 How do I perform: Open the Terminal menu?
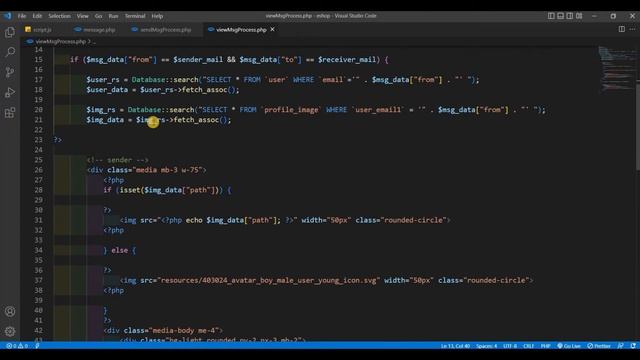(135, 16)
